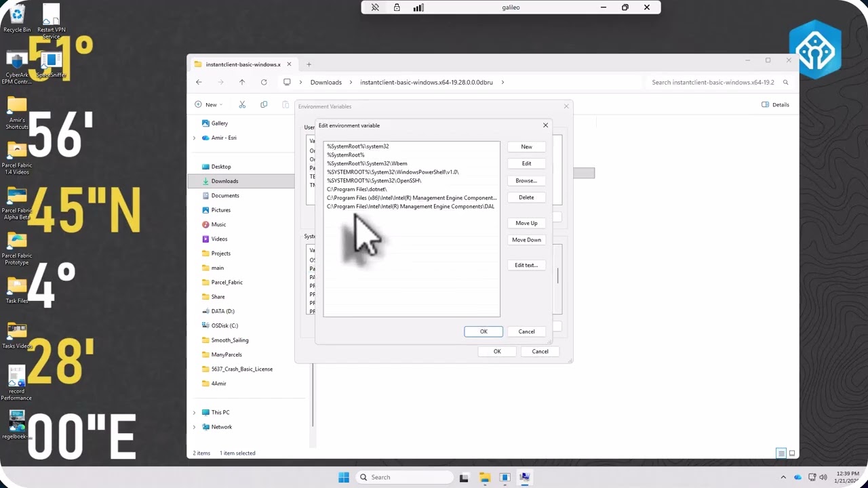
Task: Click the Copy icon in Explorer toolbar
Action: [x=264, y=104]
